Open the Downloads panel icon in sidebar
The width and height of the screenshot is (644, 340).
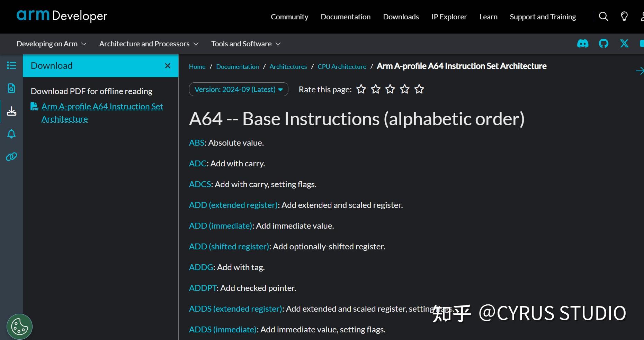point(11,111)
